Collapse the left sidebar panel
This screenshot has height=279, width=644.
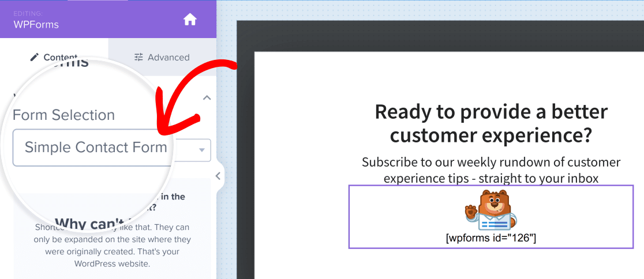coord(218,176)
